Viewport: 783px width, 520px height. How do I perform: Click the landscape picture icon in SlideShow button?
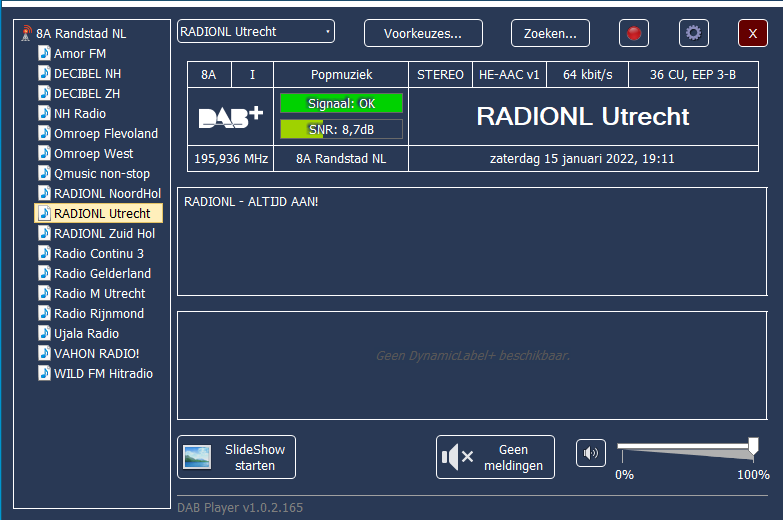(197, 457)
